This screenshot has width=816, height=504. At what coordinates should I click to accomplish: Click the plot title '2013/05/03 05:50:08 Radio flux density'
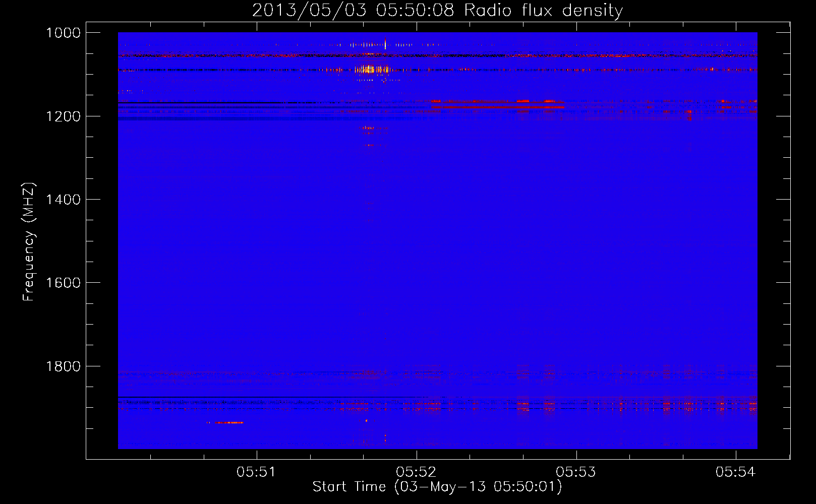(437, 11)
